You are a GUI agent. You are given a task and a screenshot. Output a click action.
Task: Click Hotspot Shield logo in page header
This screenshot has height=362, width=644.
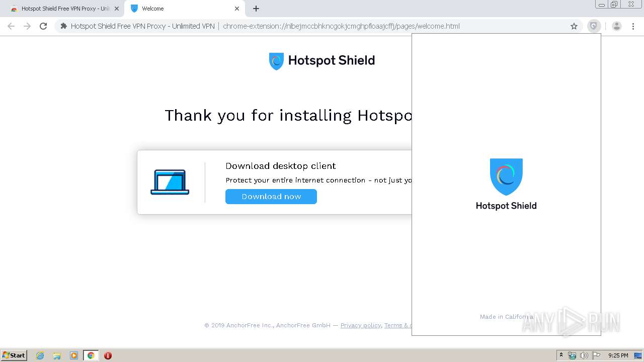tap(322, 61)
